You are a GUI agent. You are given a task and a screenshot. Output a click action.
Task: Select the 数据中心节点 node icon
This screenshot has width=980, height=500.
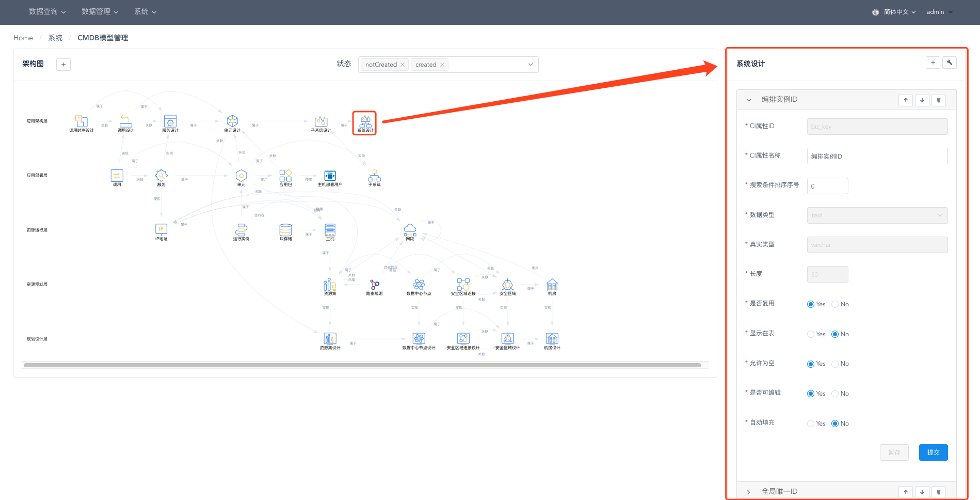(x=419, y=285)
